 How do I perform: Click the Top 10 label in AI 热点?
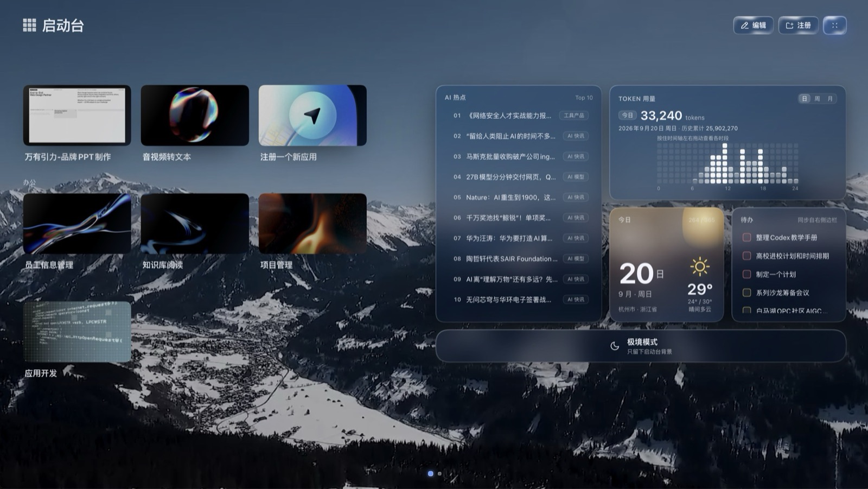[584, 98]
